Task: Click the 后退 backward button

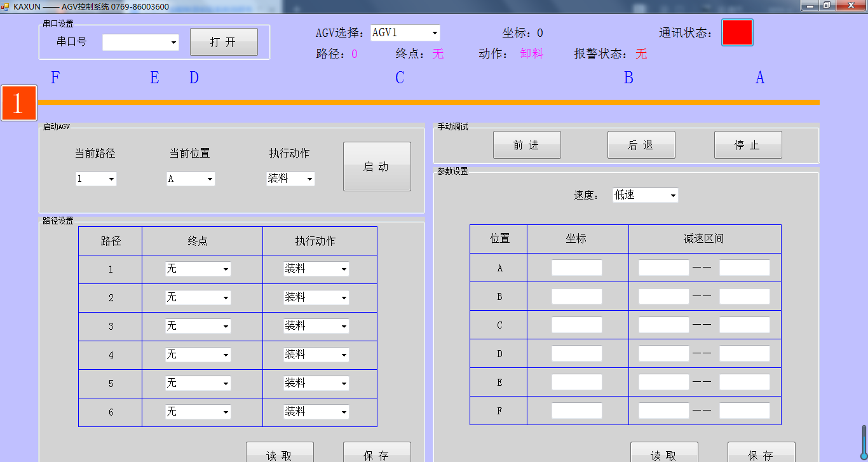Action: 641,145
